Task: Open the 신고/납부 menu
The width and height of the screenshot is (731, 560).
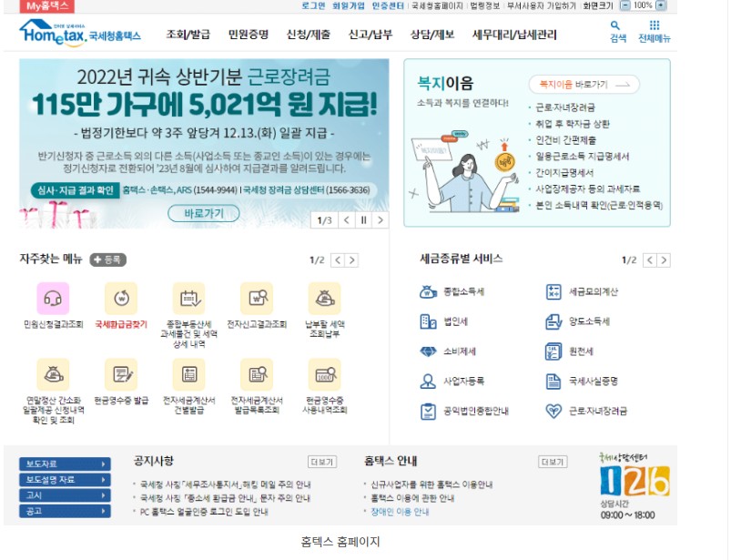Action: [371, 35]
